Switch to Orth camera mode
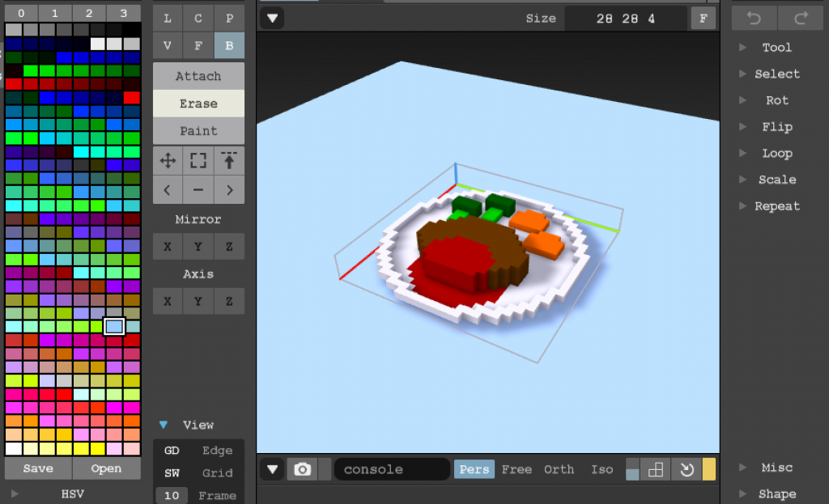Viewport: 829px width, 504px height. pos(559,469)
